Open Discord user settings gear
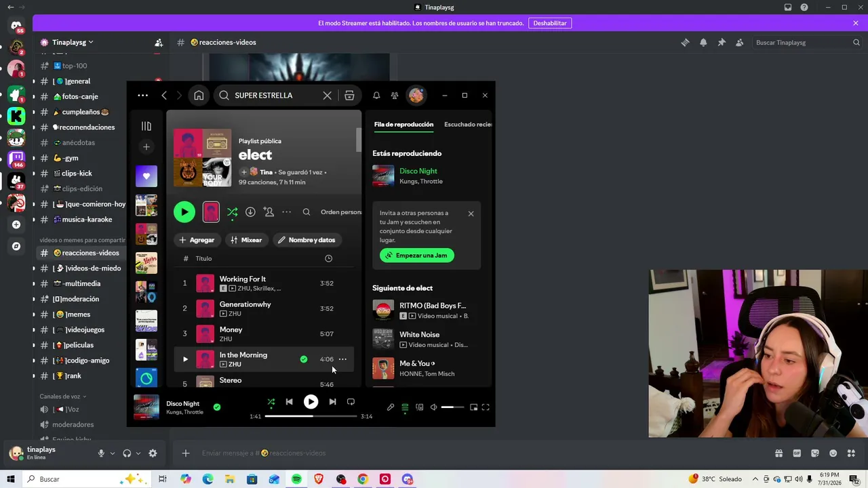Image resolution: width=868 pixels, height=488 pixels. click(153, 453)
